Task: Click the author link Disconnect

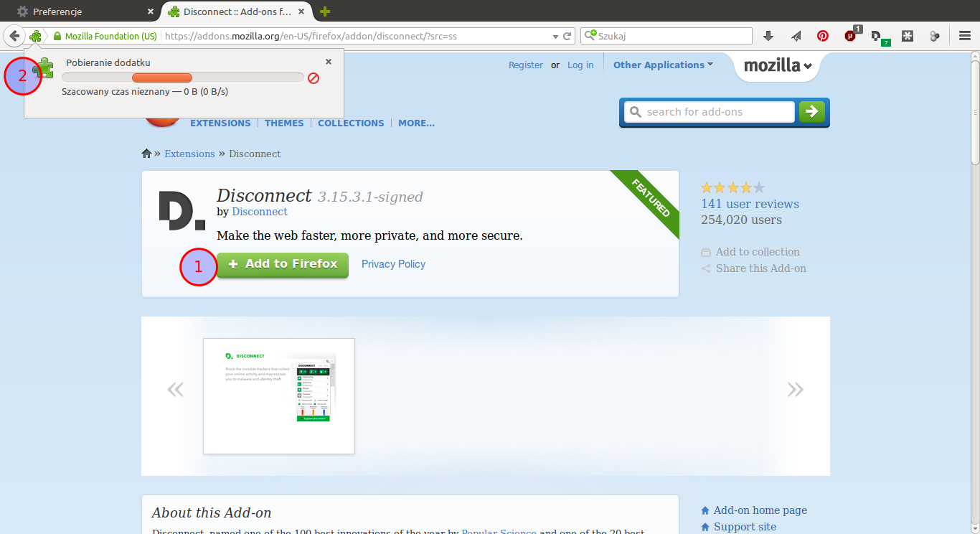Action: (260, 212)
